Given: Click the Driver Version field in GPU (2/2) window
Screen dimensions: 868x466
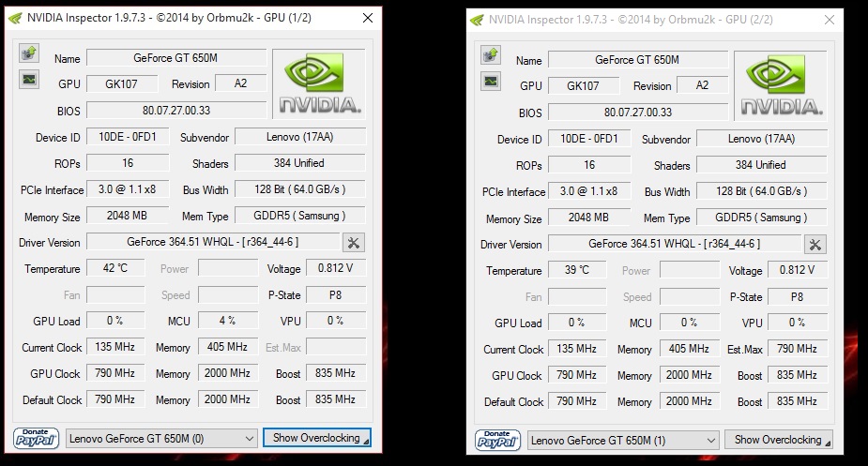Looking at the screenshot, I should point(675,244).
